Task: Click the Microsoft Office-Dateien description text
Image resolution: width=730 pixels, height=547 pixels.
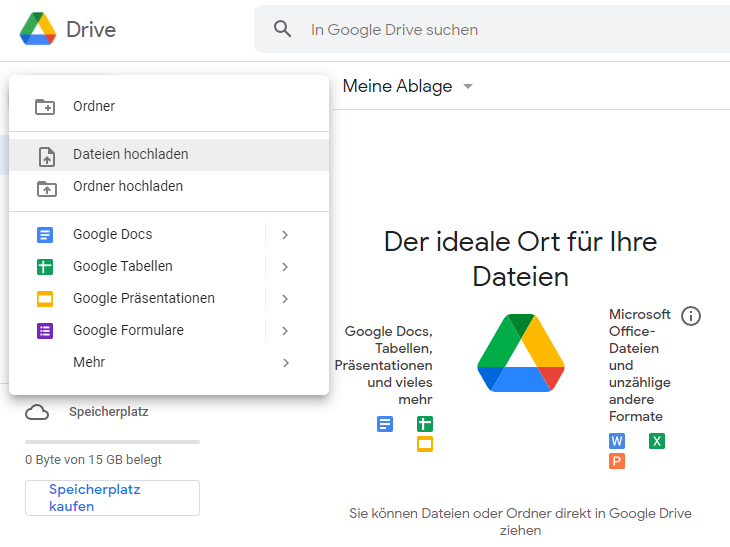Action: (x=640, y=365)
